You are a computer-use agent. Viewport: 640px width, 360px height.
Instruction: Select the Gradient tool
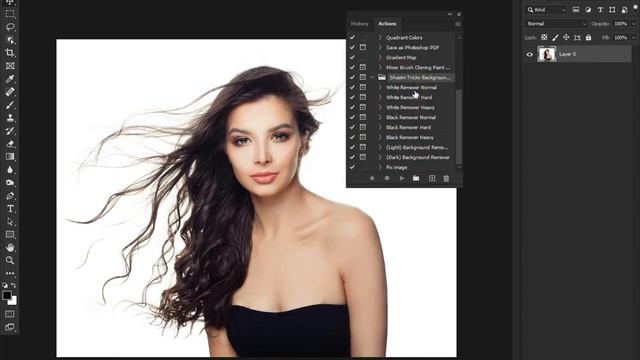[10, 157]
